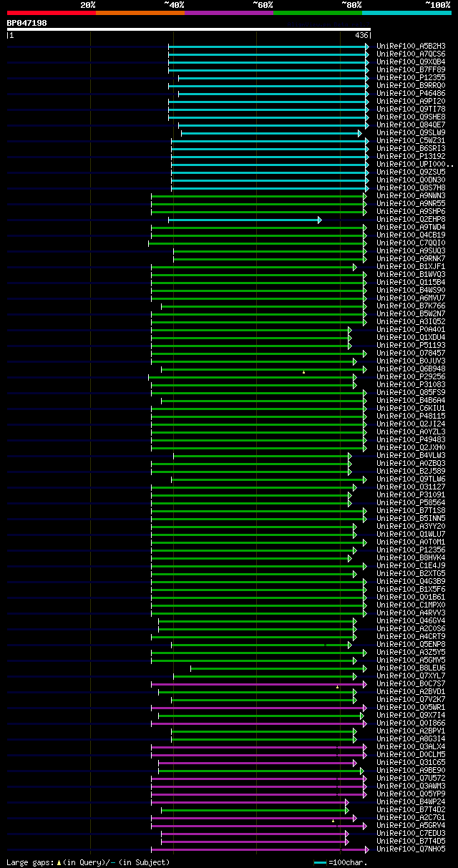Open the UniRef100_P46486 entry

coord(411,93)
